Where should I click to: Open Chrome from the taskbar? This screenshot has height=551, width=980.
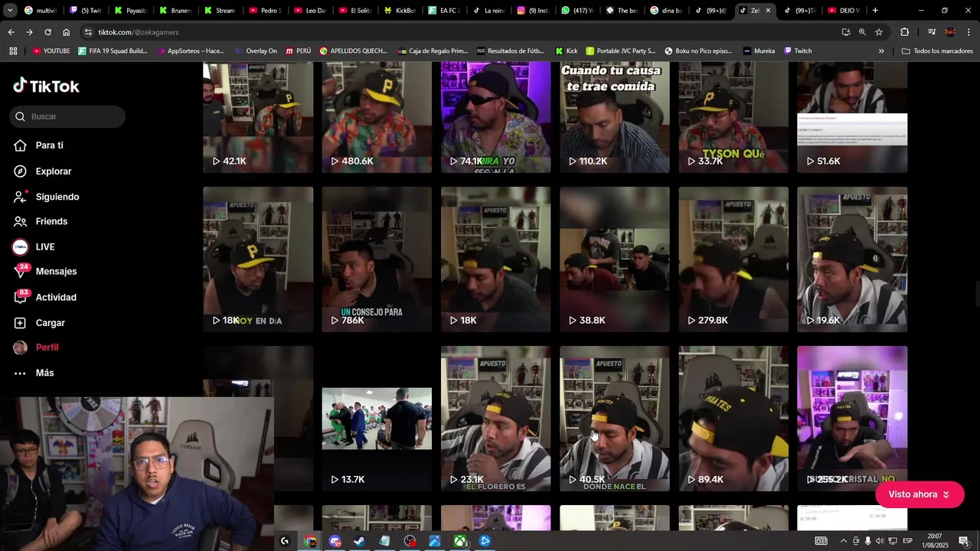[x=309, y=541]
